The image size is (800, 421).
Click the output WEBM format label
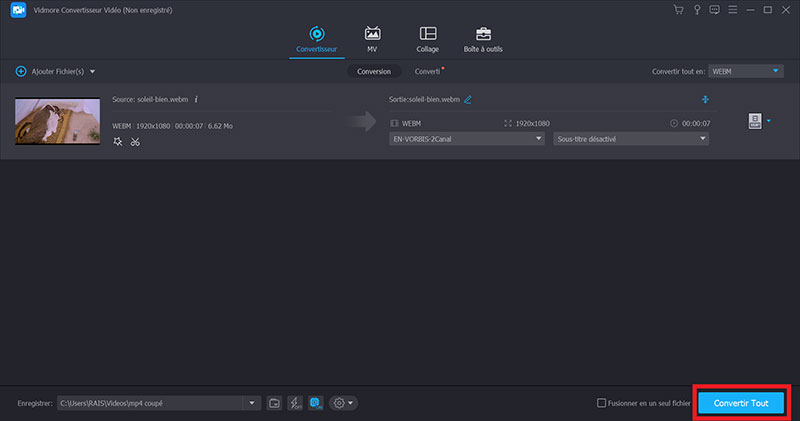tap(412, 123)
